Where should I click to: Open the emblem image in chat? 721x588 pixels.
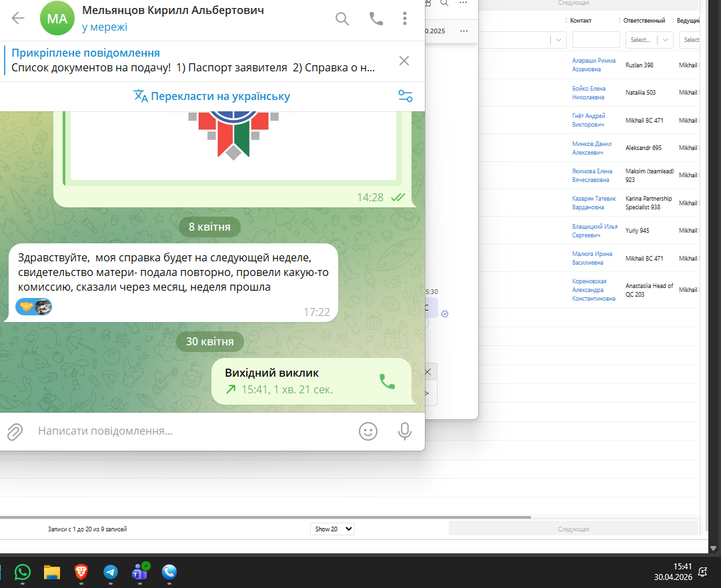coord(233,145)
